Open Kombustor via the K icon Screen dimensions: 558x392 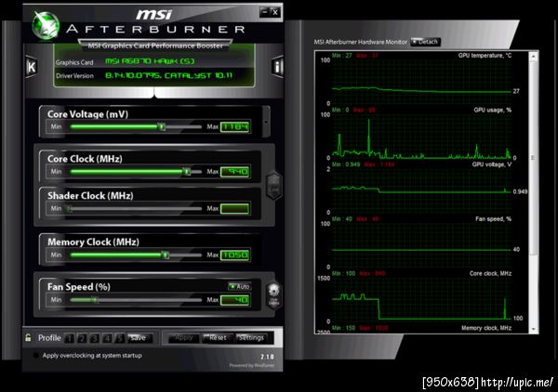point(32,67)
